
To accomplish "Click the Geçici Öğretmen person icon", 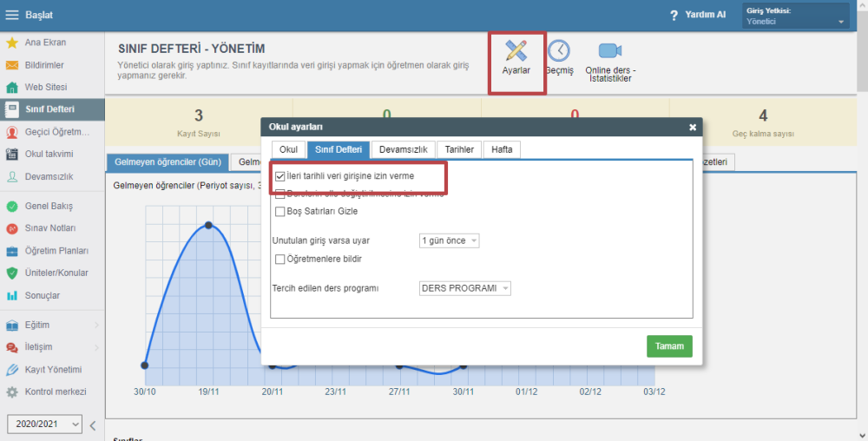I will (11, 132).
